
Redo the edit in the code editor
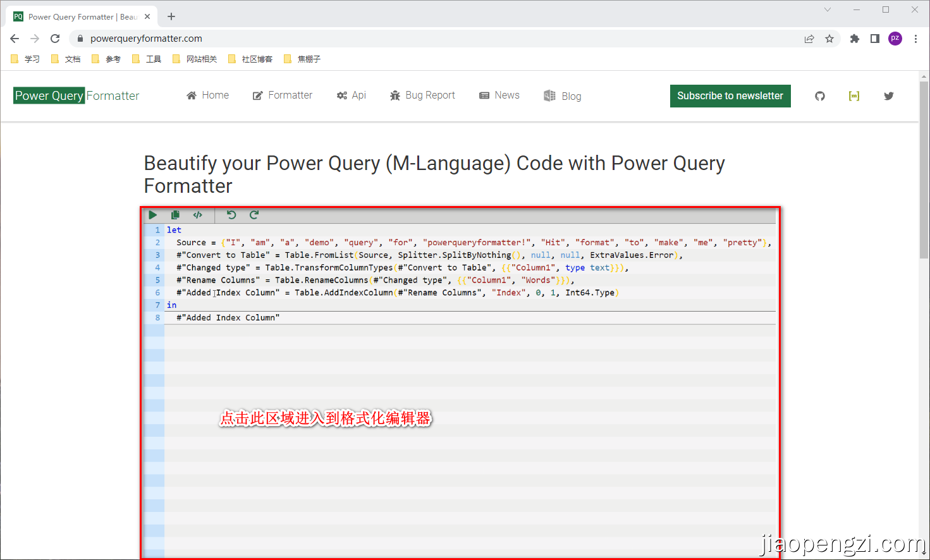254,215
